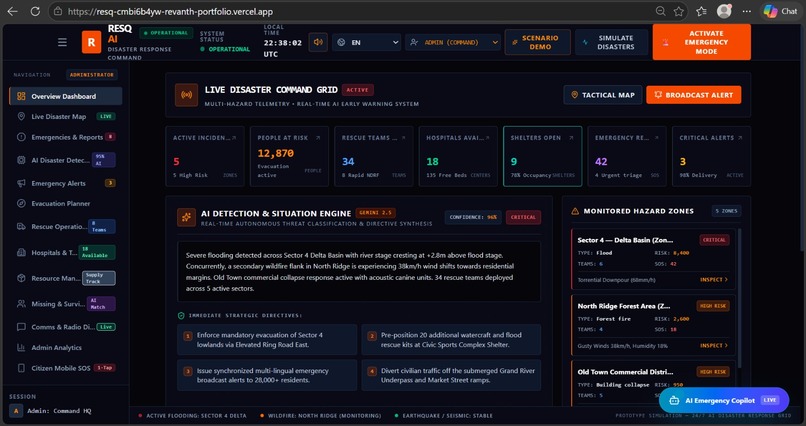Click the Comms & Radio chat icon
The height and width of the screenshot is (426, 806).
click(x=21, y=327)
